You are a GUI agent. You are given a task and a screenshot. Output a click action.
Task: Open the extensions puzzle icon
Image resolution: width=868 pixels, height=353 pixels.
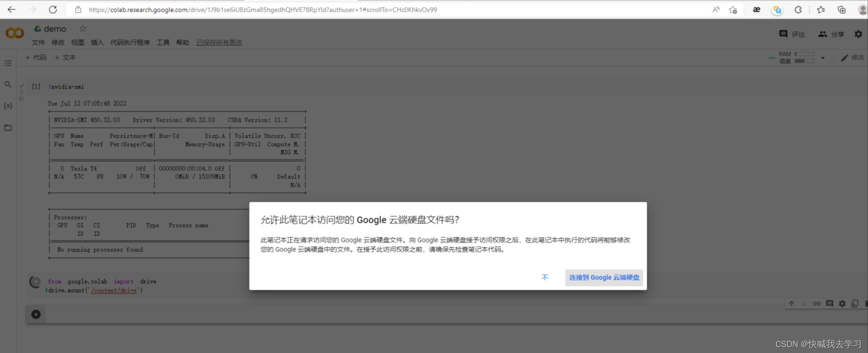tap(798, 9)
